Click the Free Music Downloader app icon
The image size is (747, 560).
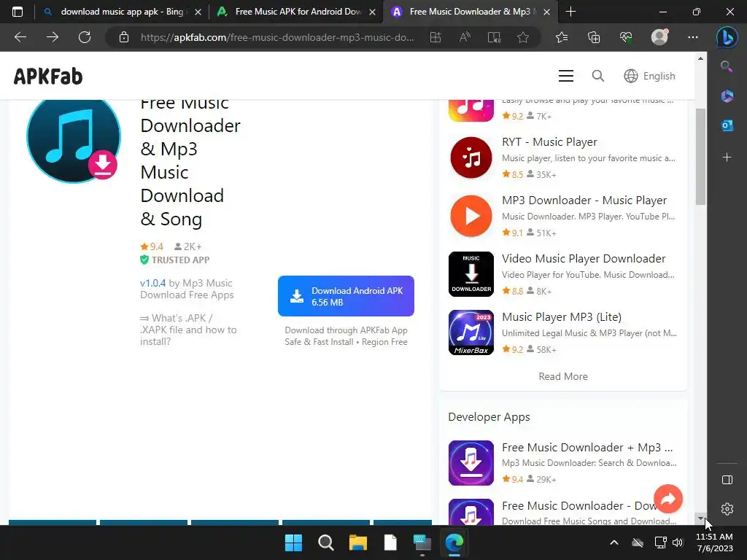click(74, 138)
